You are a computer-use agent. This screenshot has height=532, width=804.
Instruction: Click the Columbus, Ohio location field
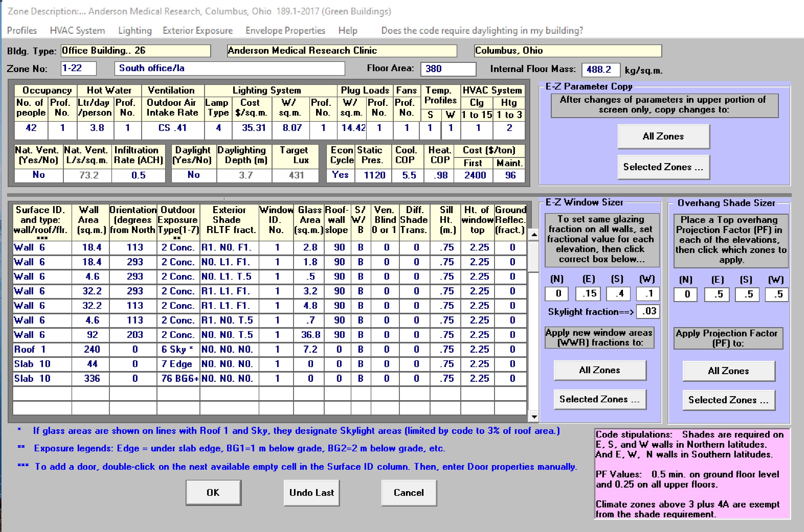[x=568, y=51]
